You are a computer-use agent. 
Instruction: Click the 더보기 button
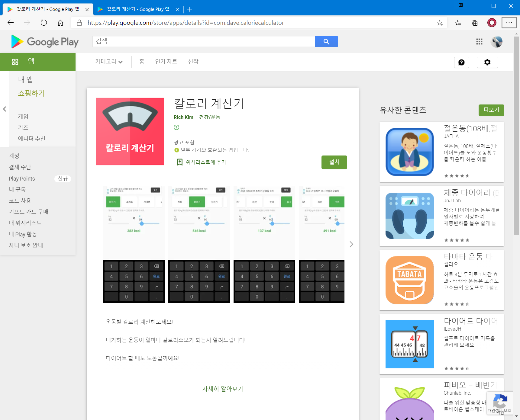coord(491,110)
